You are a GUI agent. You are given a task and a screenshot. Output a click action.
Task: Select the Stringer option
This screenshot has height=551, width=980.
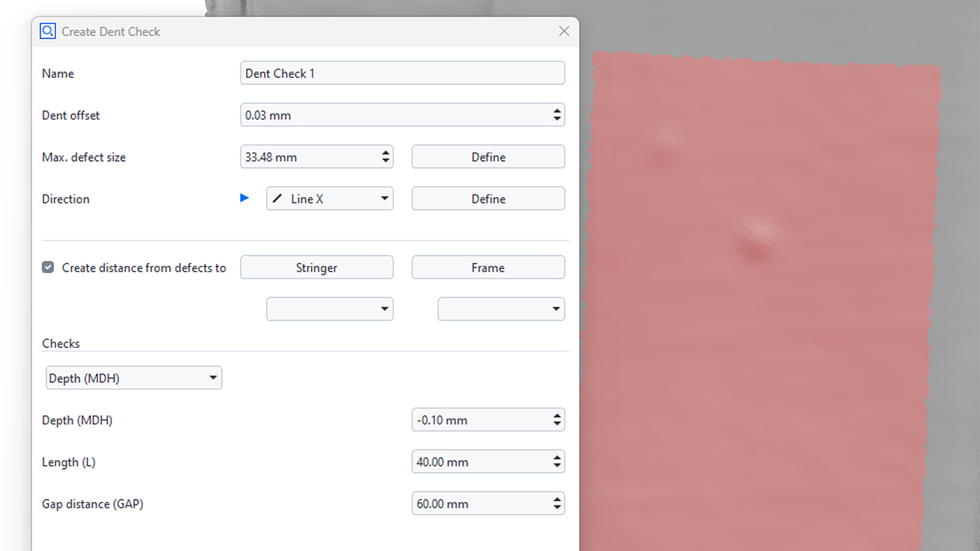(316, 267)
